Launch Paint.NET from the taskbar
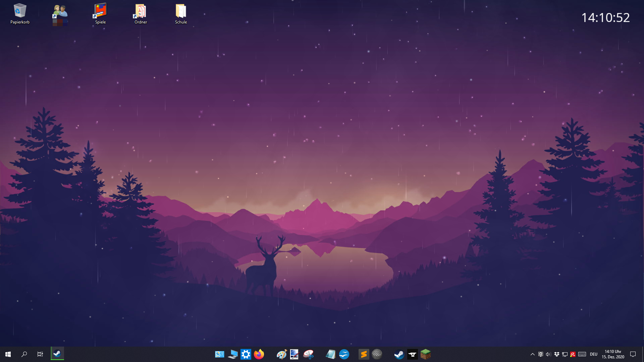This screenshot has height=362, width=644. 294,354
